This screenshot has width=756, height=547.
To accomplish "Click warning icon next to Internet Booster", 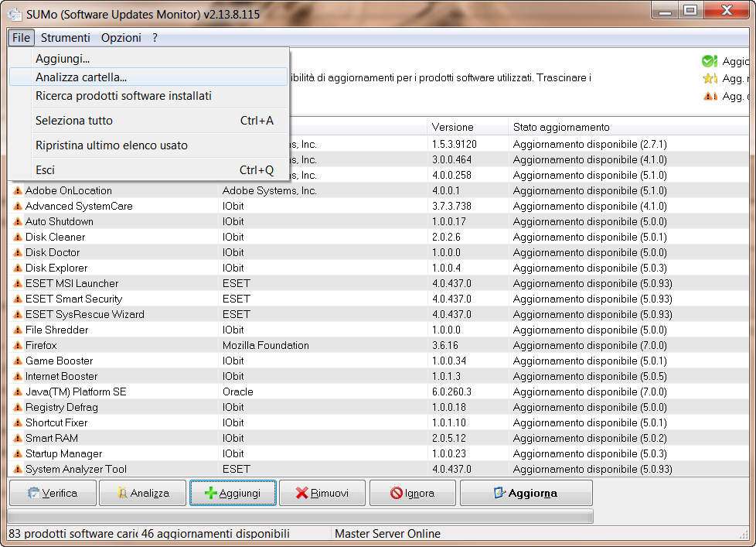I will tap(18, 376).
